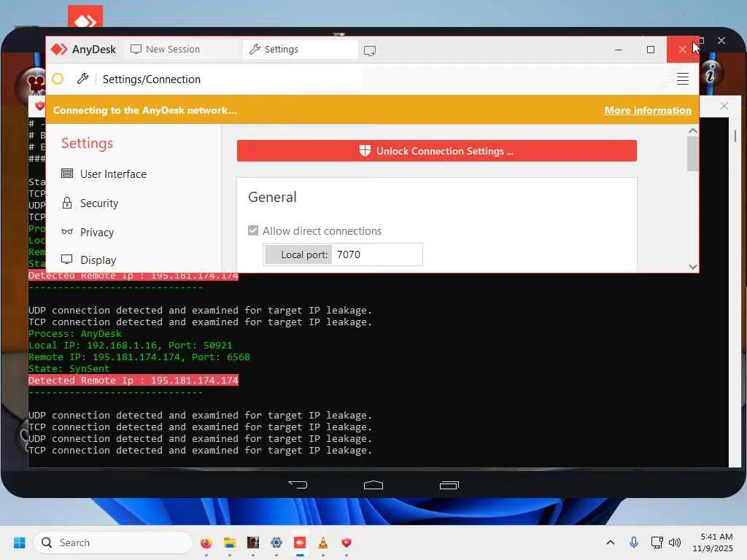Image resolution: width=747 pixels, height=560 pixels.
Task: Open User Interface settings
Action: tap(104, 174)
